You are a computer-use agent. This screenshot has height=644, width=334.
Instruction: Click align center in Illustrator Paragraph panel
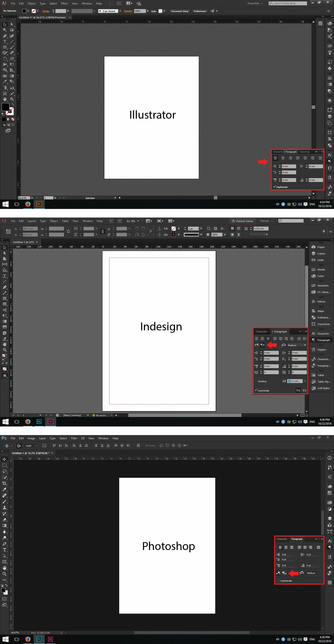[283, 158]
